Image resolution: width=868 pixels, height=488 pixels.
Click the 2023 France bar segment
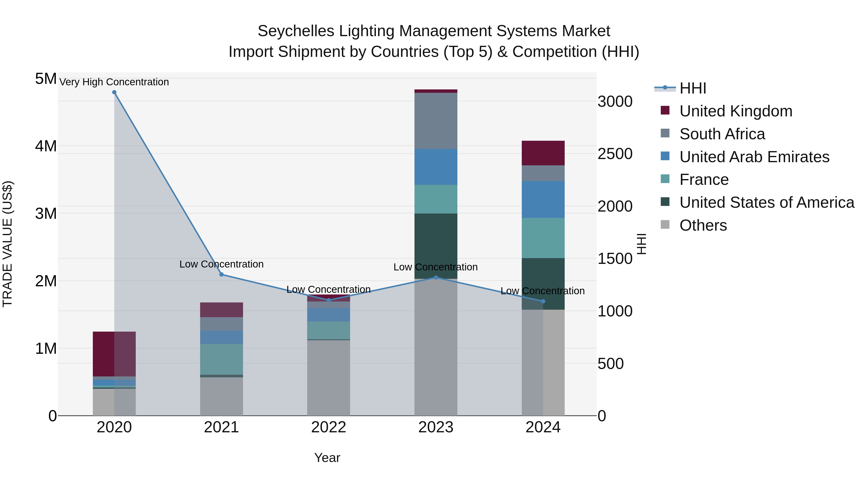point(436,199)
